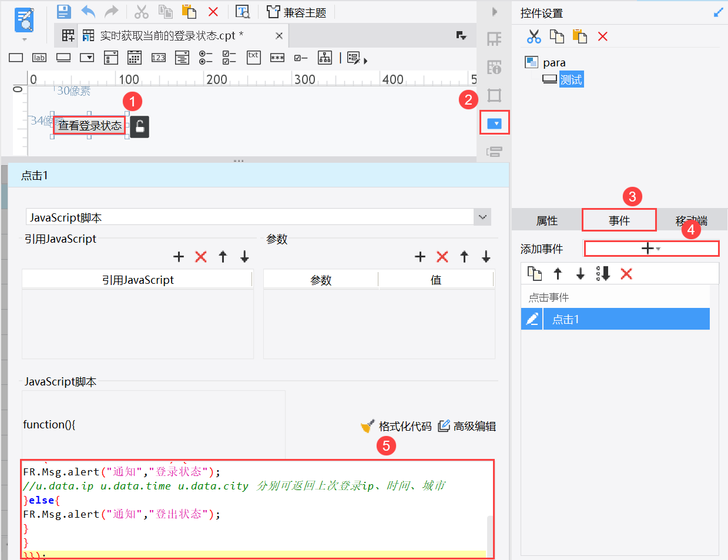
Task: Click the 格式刷 paste icon near delete
Action: click(580, 36)
